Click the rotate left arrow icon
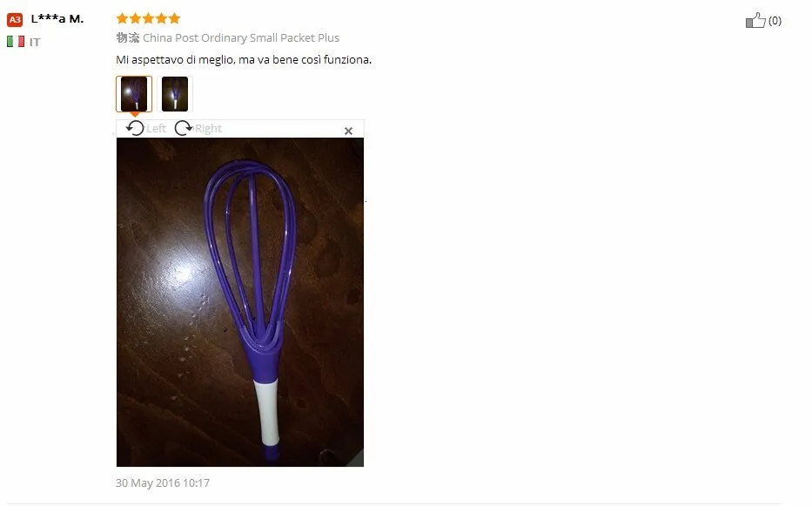Viewport: 812px width, 506px height. (135, 128)
